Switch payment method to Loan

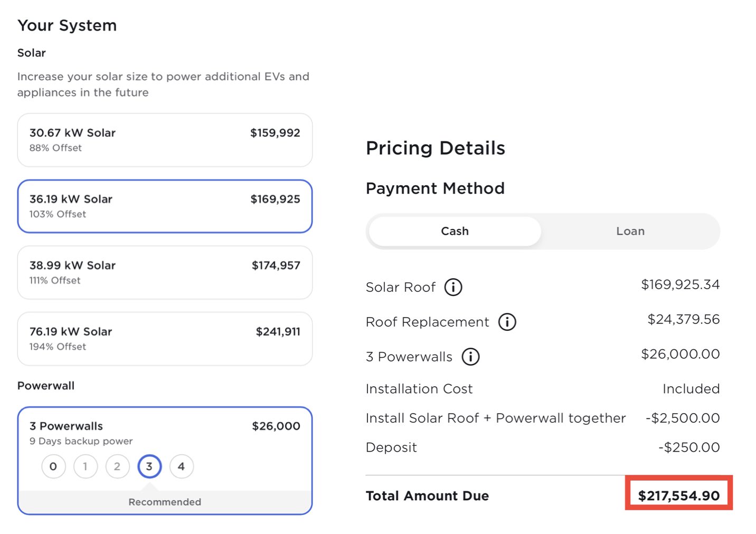tap(630, 231)
